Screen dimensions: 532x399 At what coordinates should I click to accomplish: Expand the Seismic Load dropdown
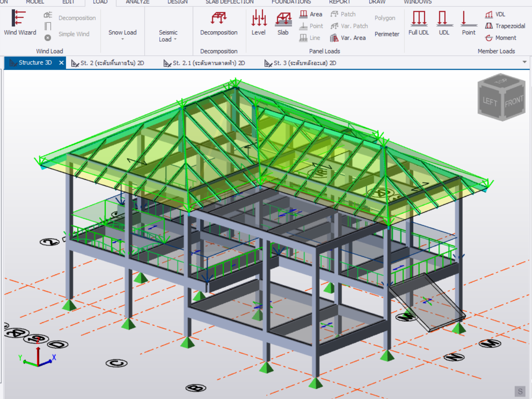click(168, 36)
